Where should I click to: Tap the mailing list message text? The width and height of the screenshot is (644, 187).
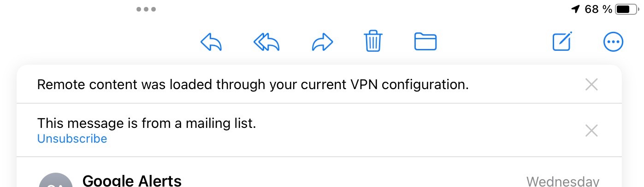tap(146, 123)
